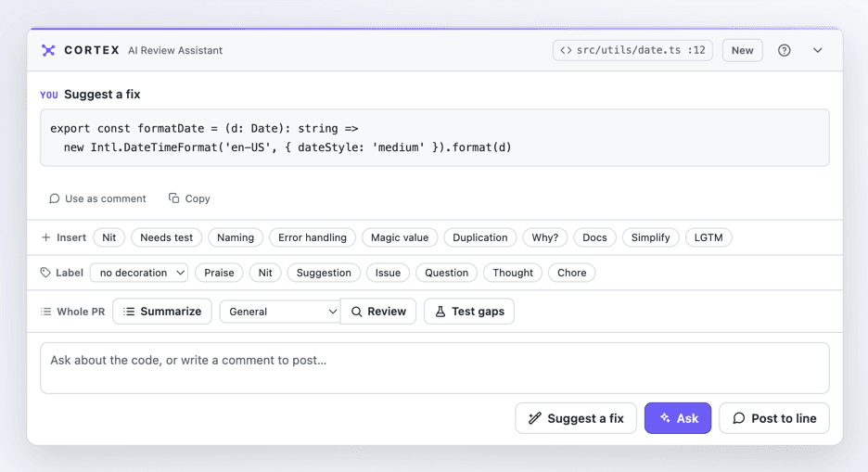The image size is (868, 472).
Task: Open file reference src/utils/date.ts :12
Action: pyautogui.click(x=632, y=50)
